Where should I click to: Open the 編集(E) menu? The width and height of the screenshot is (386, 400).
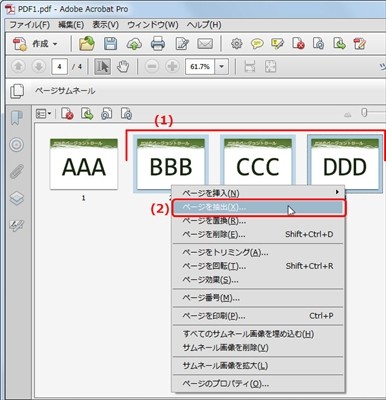[71, 25]
